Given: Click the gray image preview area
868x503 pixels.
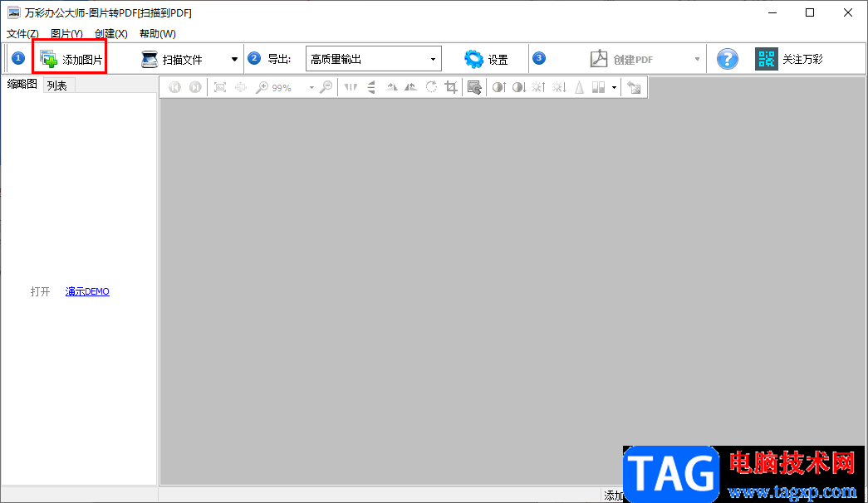Looking at the screenshot, I should coord(512,291).
